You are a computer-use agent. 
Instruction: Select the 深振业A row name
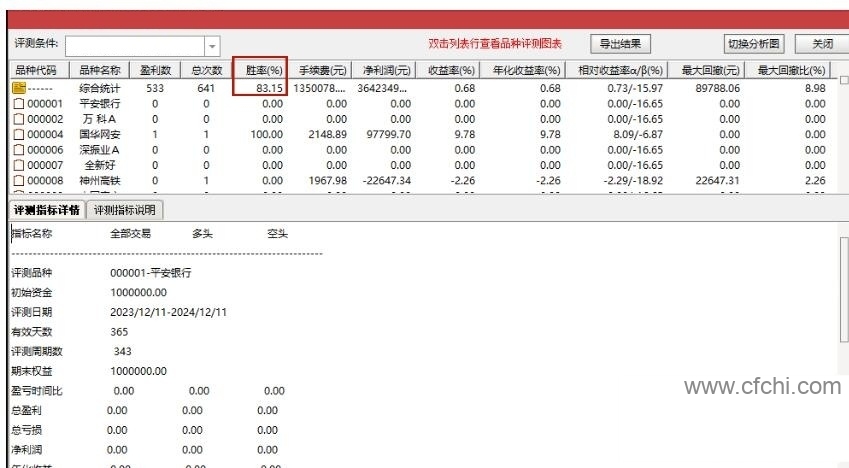100,150
